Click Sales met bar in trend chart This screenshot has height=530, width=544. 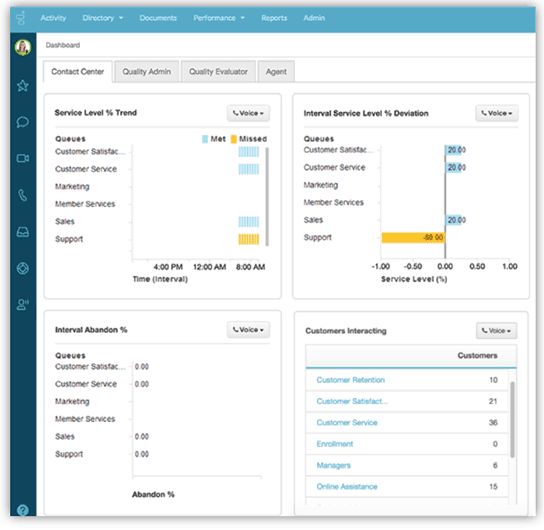(248, 222)
